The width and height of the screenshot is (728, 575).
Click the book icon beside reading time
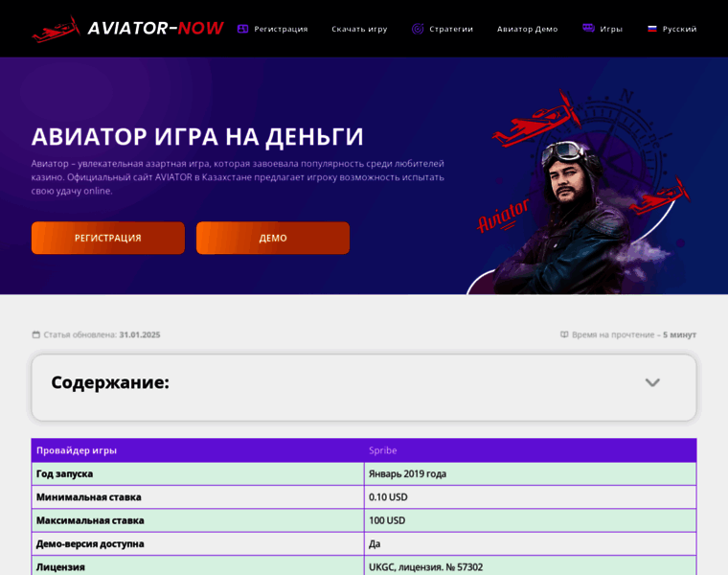(564, 334)
